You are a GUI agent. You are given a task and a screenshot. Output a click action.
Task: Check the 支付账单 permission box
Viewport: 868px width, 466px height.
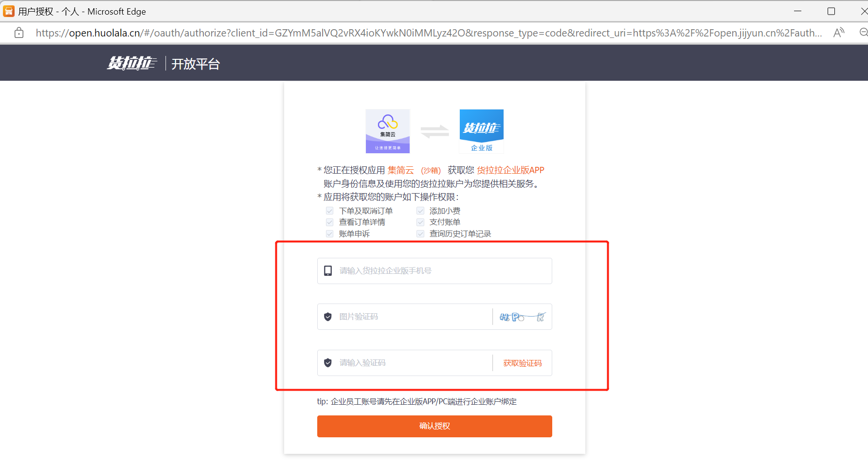[420, 222]
